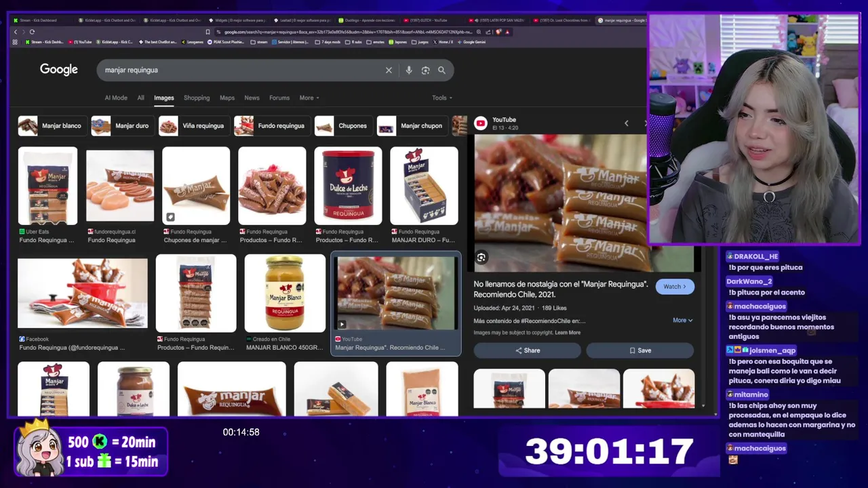Open Google Lens image search icon

coord(425,70)
